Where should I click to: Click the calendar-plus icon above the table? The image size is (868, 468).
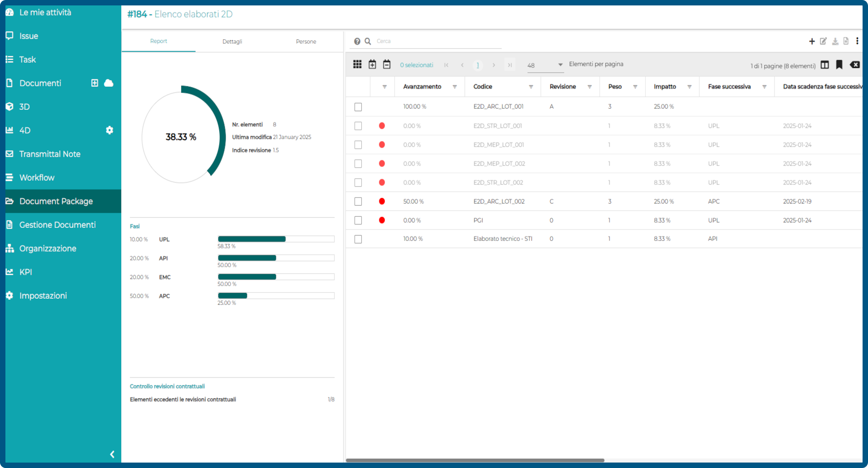pyautogui.click(x=372, y=64)
